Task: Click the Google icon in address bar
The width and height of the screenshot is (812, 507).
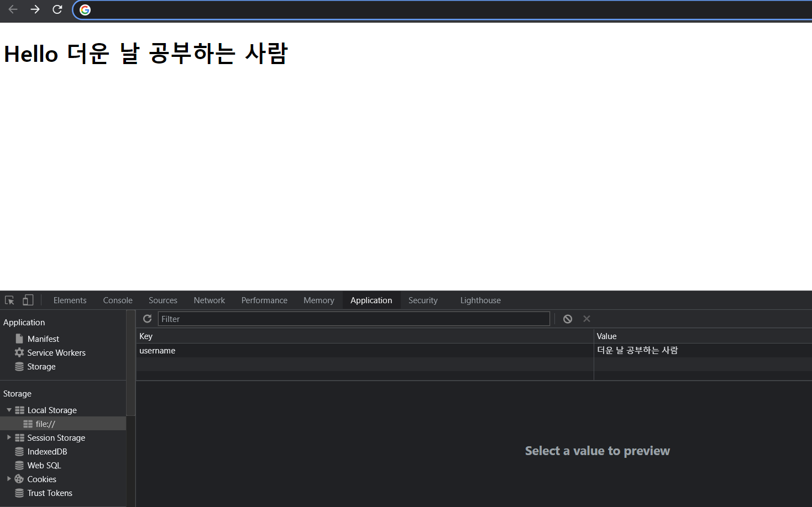Action: pyautogui.click(x=85, y=10)
